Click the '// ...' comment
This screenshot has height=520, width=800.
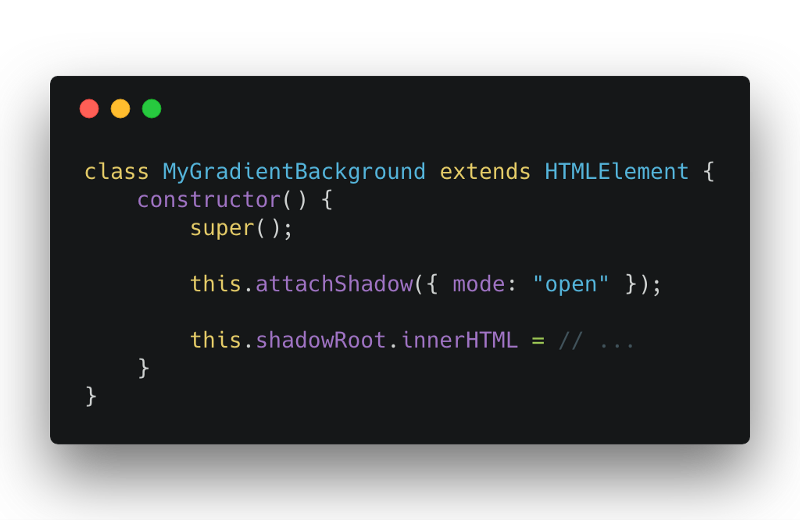point(596,340)
